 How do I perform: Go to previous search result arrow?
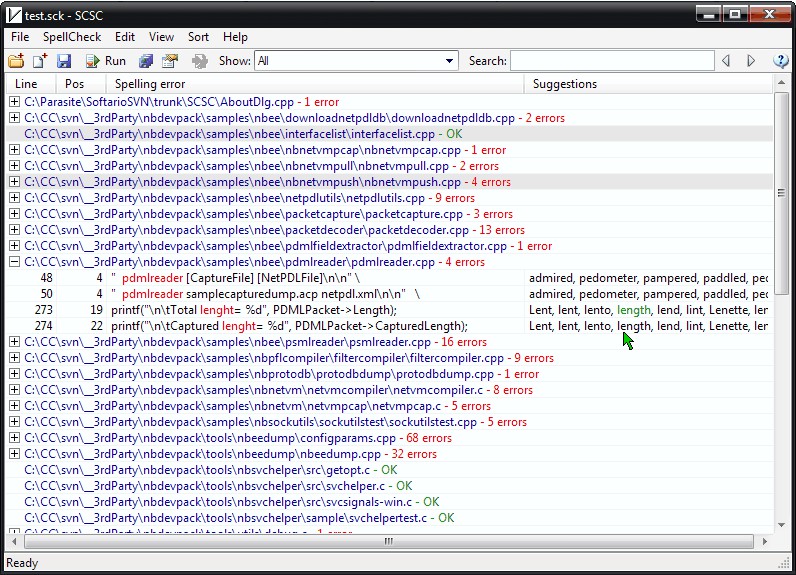726,61
